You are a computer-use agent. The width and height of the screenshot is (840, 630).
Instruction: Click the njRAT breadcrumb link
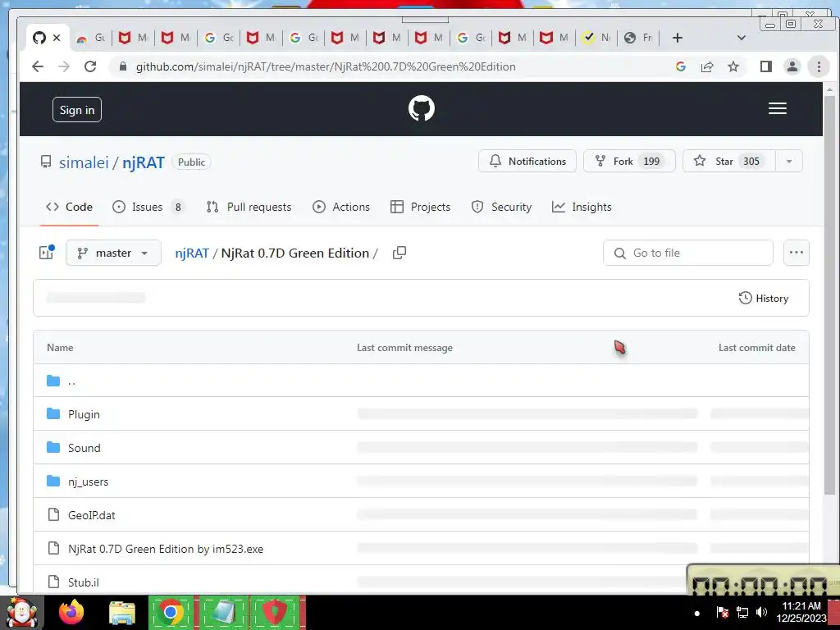192,253
